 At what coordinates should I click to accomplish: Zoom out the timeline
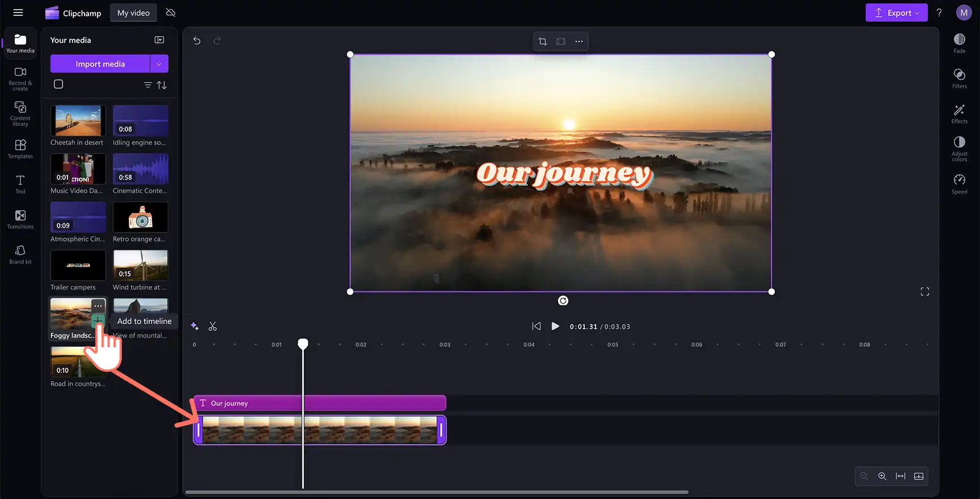(864, 476)
